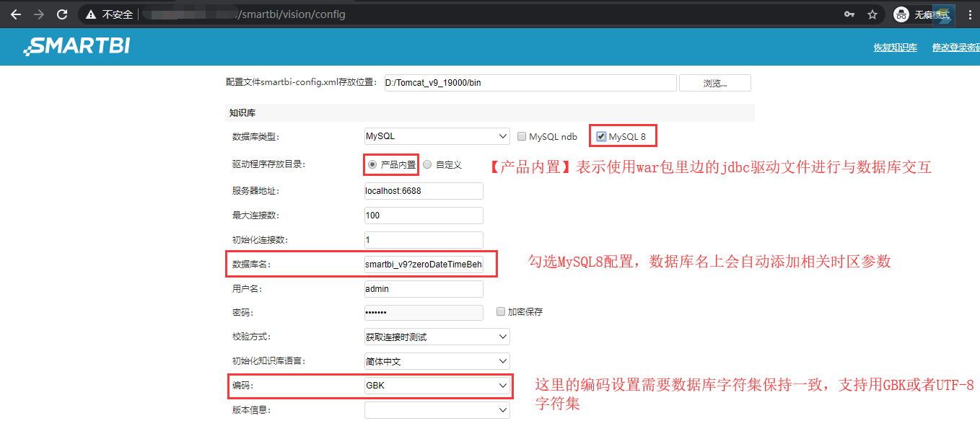The image size is (980, 426).
Task: Click the 密码 password field
Action: (424, 312)
